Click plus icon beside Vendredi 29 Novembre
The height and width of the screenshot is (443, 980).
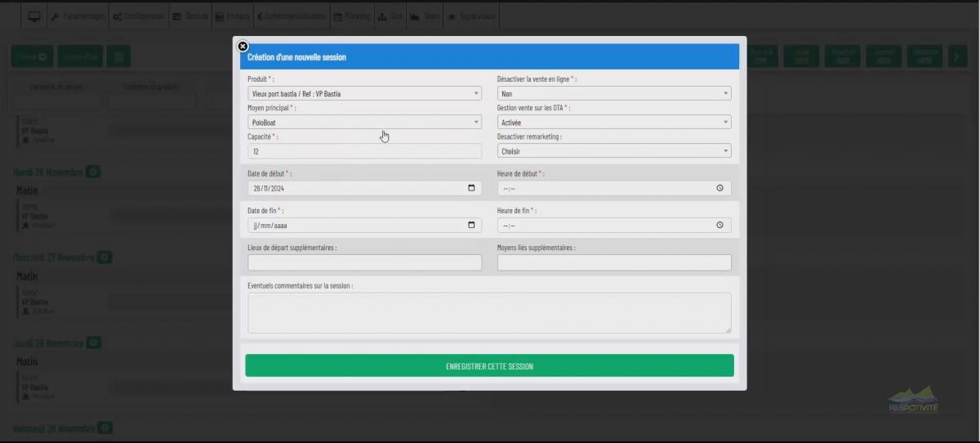point(105,427)
